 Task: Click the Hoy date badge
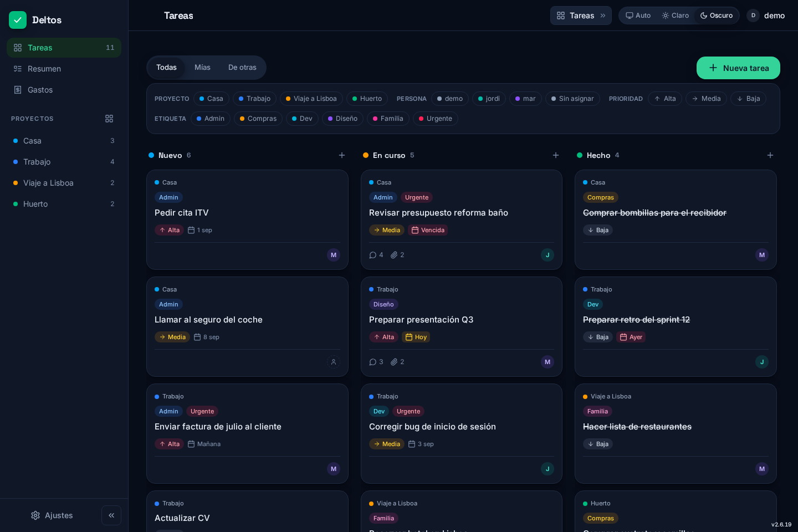point(416,337)
